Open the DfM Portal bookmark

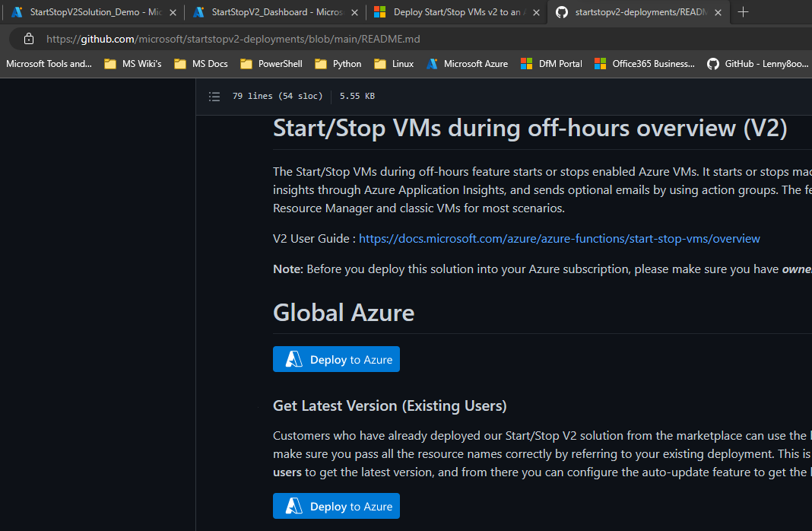tap(550, 64)
